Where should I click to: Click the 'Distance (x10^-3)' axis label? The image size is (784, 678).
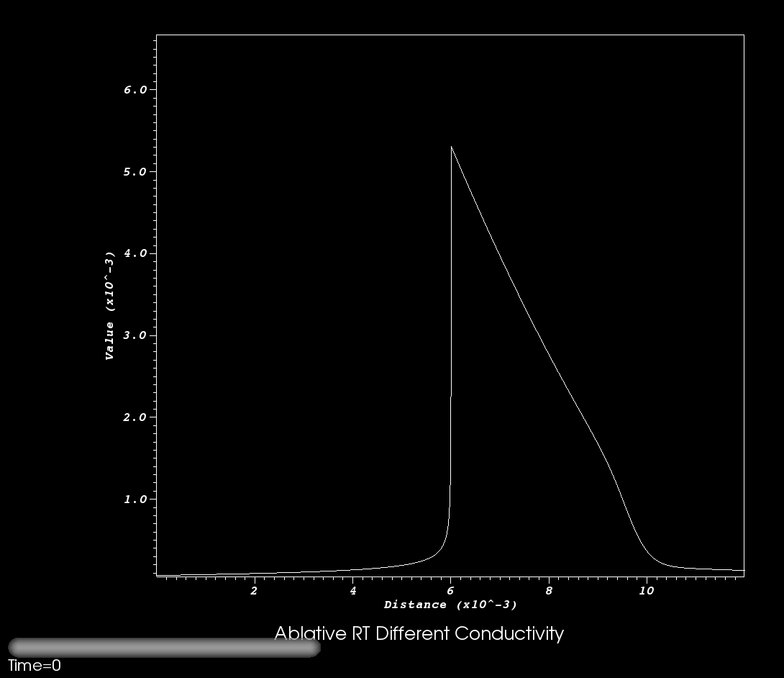point(450,605)
